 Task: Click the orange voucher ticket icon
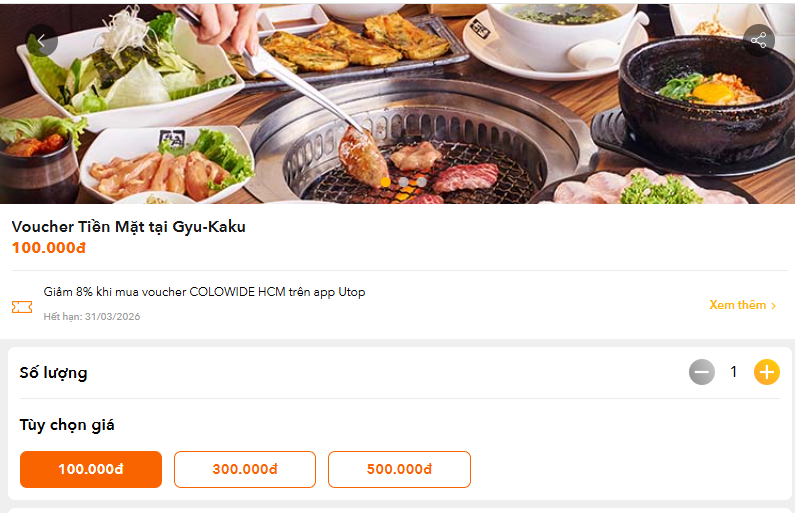point(22,306)
